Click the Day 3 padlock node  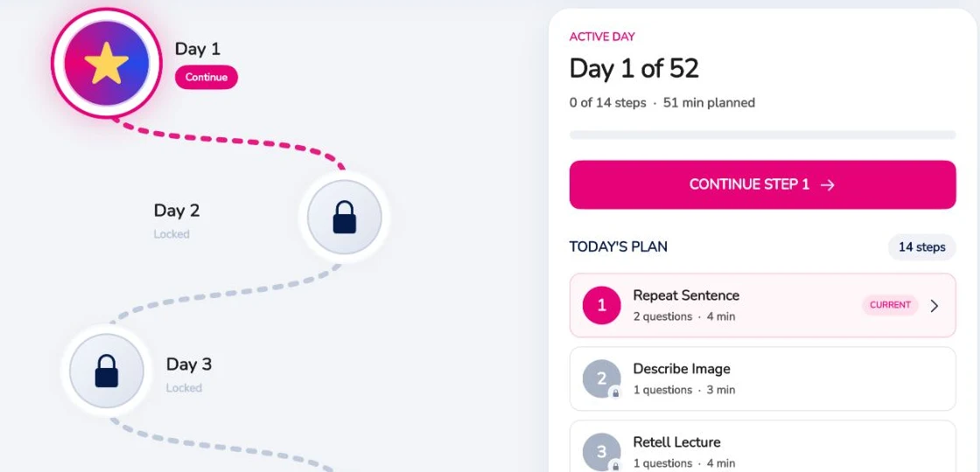[106, 371]
